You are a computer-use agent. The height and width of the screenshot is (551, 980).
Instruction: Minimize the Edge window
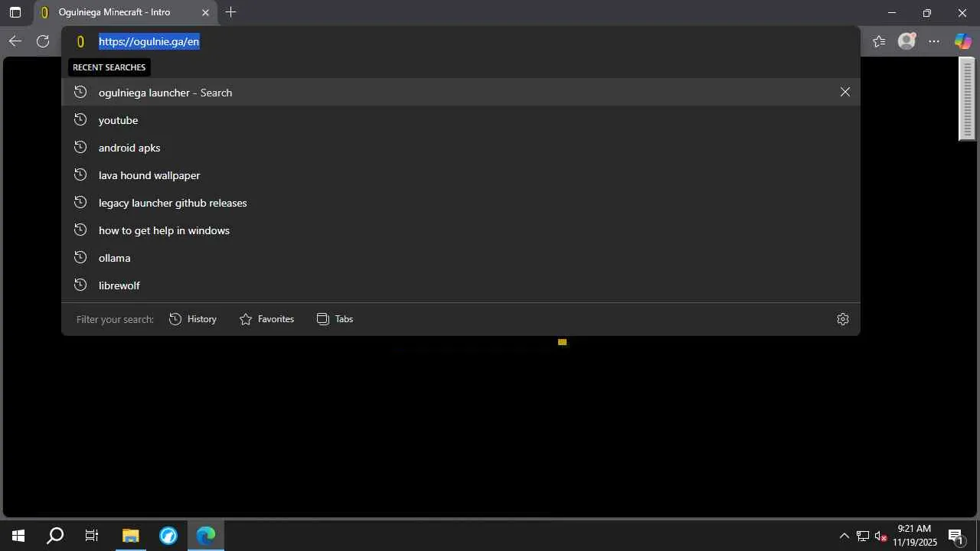click(891, 12)
